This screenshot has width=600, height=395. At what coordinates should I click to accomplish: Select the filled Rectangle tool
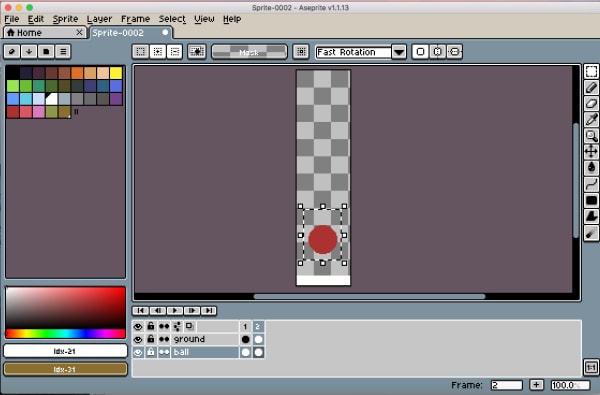pyautogui.click(x=591, y=200)
